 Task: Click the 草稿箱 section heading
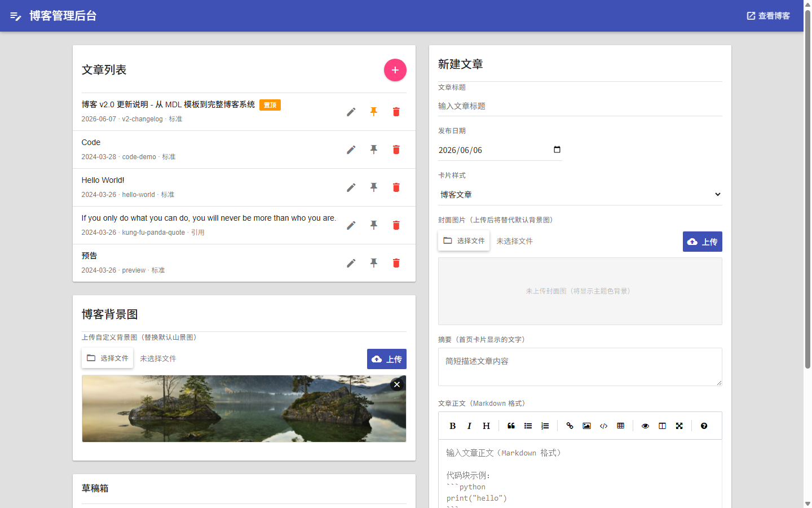[95, 488]
